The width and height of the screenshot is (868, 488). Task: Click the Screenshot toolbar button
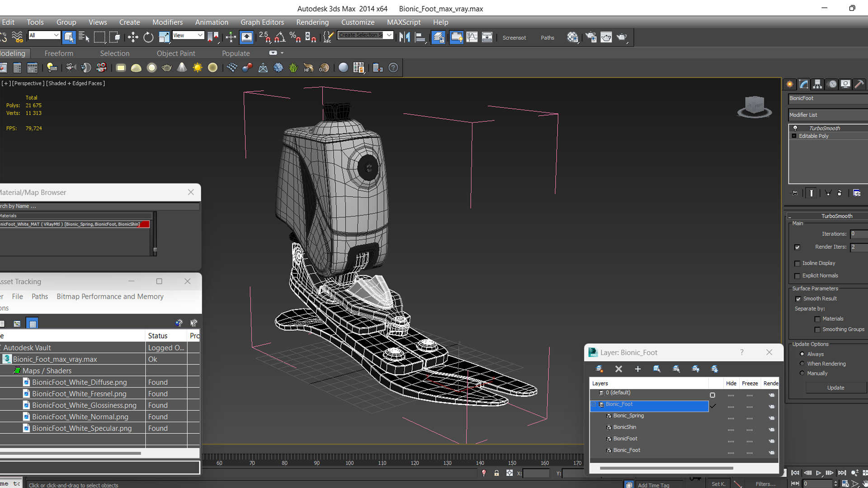point(514,38)
